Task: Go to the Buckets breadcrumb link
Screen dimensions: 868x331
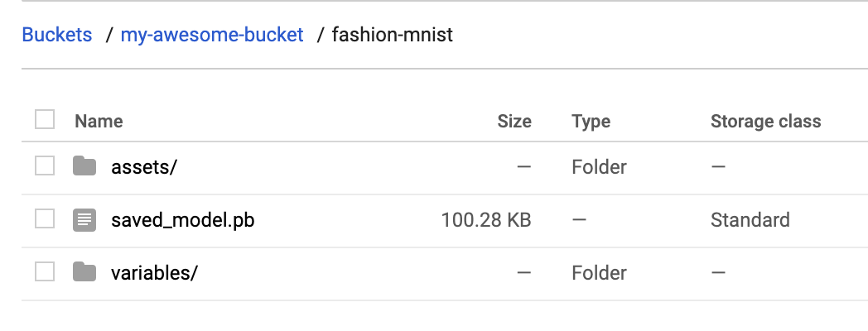Action: [x=57, y=36]
